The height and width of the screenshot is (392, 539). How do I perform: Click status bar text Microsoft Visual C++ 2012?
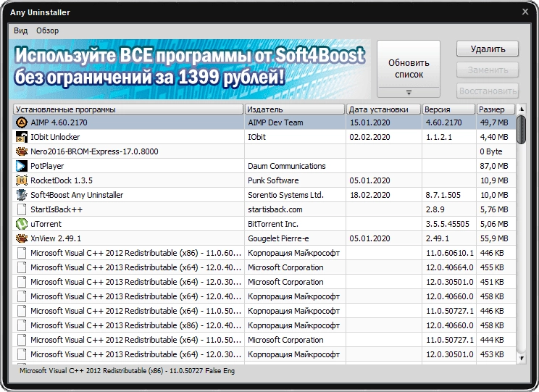tap(127, 371)
